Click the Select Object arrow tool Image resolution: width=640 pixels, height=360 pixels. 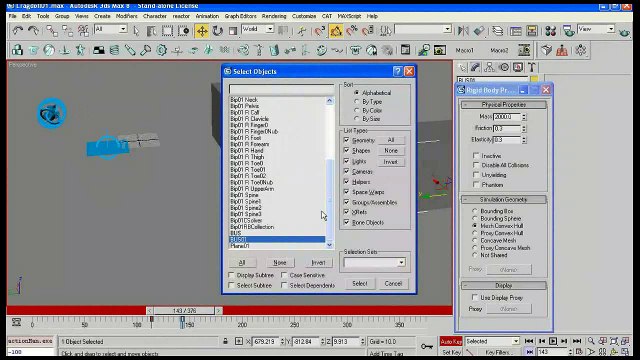point(136,31)
